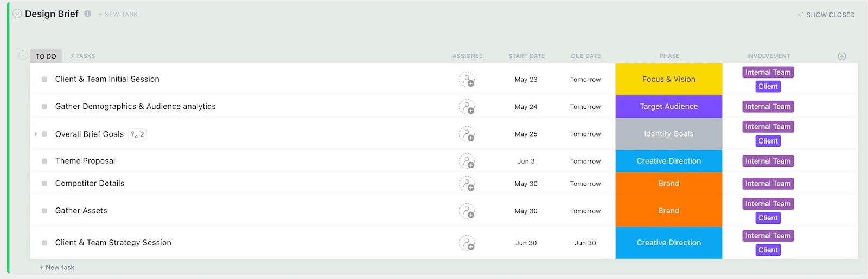
Task: Click the add column plus icon
Action: 841,56
